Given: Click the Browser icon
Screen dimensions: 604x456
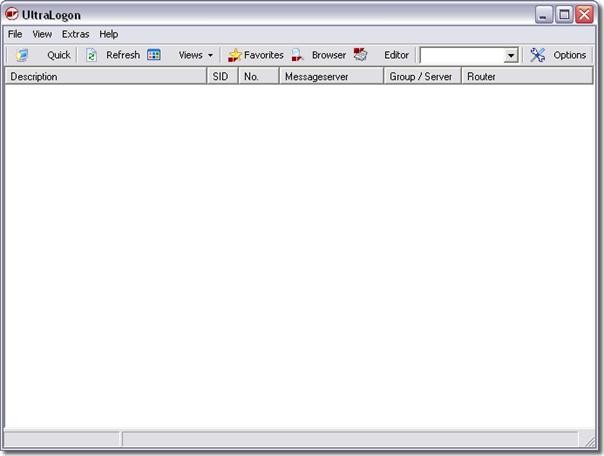Looking at the screenshot, I should click(x=297, y=55).
